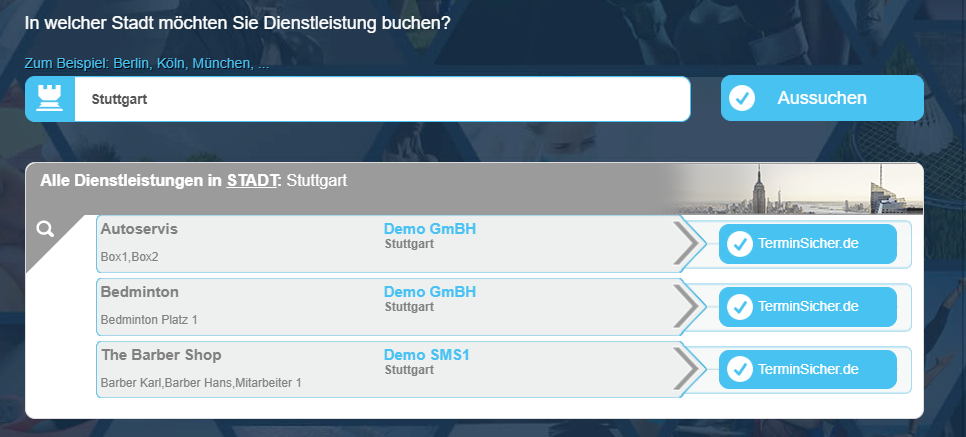Open TerminSicher.de for Bedminton
The image size is (966, 437).
tap(808, 307)
